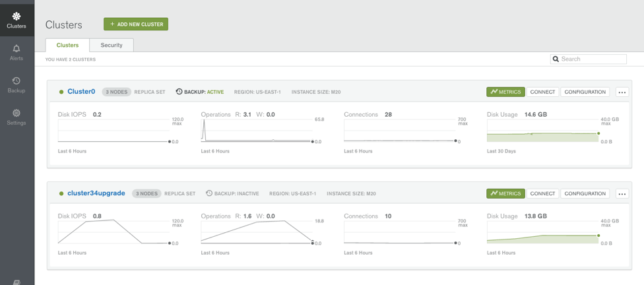Click the Clusters page heading
The height and width of the screenshot is (285, 644).
[63, 24]
